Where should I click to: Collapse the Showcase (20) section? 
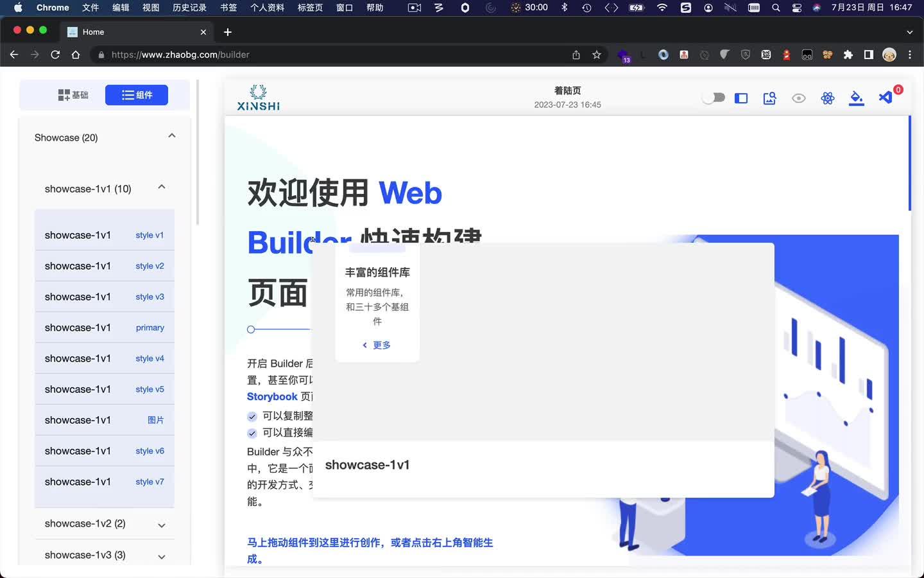tap(171, 136)
